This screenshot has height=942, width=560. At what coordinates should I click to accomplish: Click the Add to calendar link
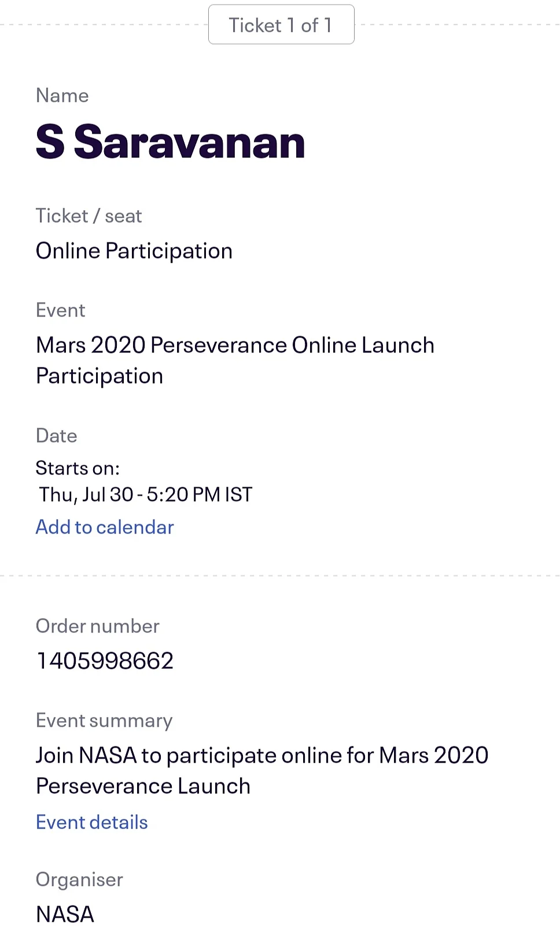[x=105, y=527]
